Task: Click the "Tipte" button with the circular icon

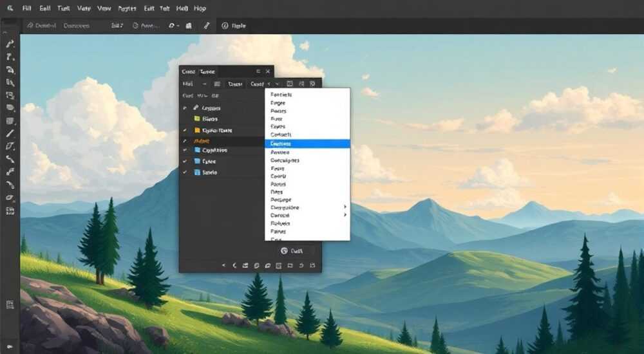Action: click(234, 26)
